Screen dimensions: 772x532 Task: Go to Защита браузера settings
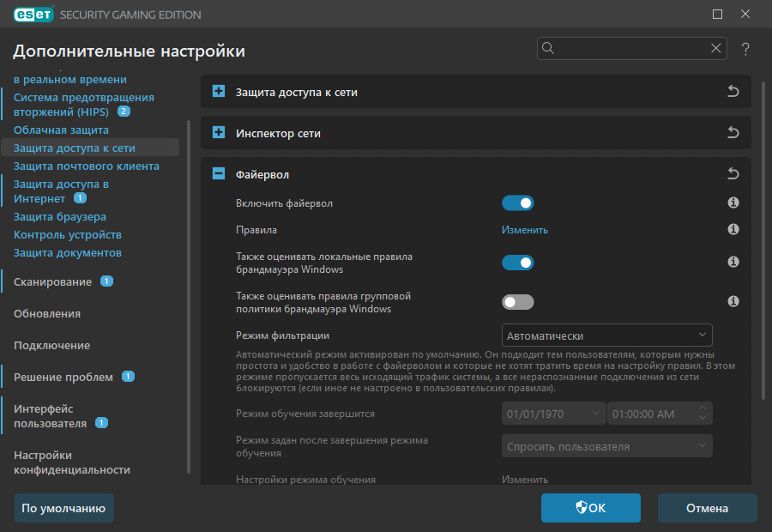coord(59,217)
